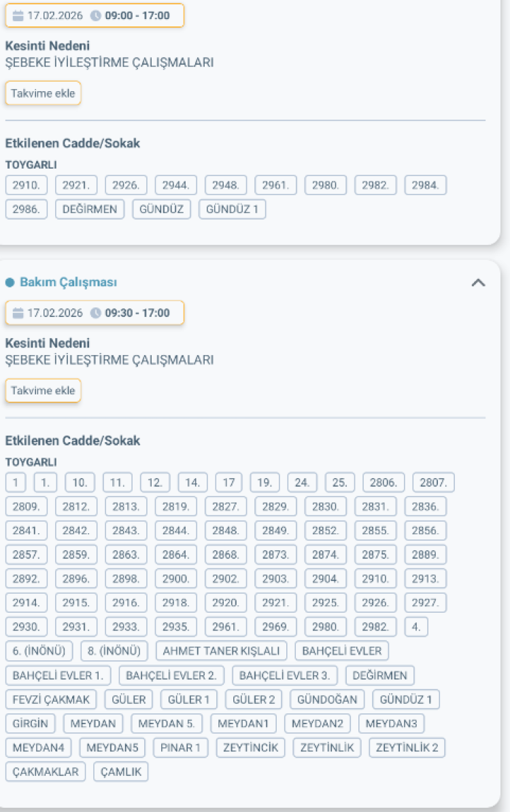This screenshot has width=510, height=812.
Task: Click clock icon before 09:30 - 17:00
Action: point(95,313)
